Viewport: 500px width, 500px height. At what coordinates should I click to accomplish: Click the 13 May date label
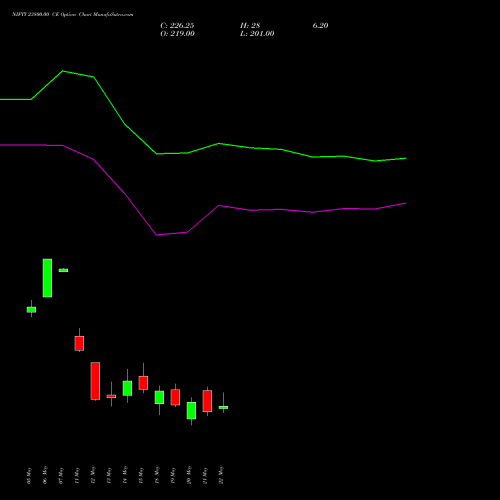(109, 476)
